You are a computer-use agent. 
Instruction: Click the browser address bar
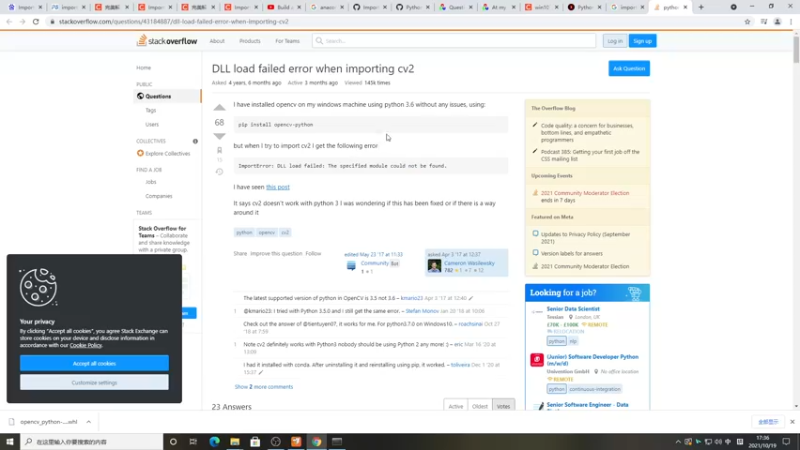[x=393, y=22]
